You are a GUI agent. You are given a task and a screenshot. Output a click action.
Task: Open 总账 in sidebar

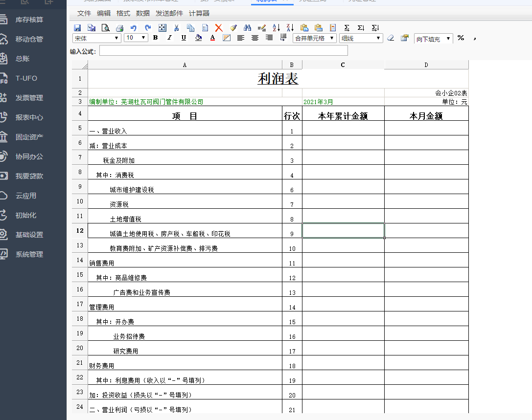(x=23, y=59)
